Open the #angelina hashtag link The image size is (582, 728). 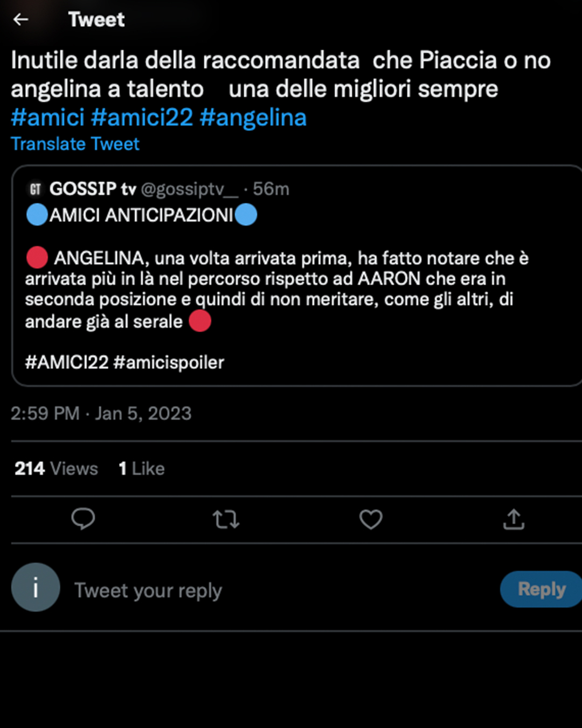coord(253,118)
